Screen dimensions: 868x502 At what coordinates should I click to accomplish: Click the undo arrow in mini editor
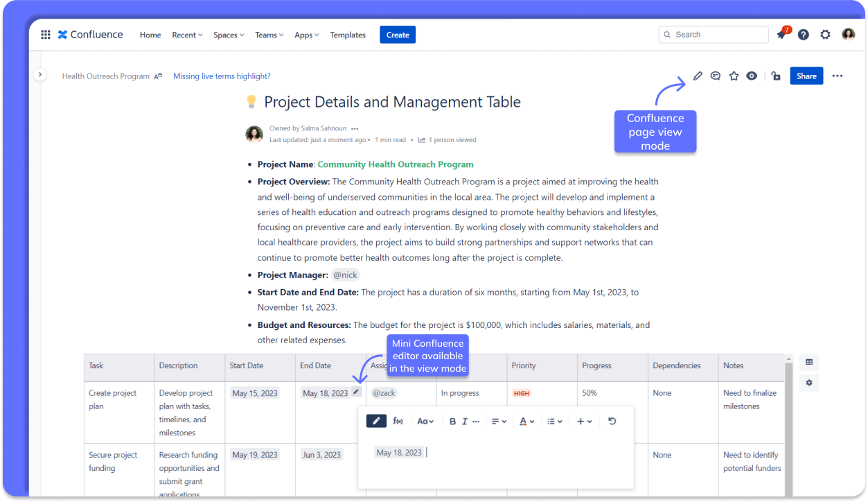click(612, 421)
